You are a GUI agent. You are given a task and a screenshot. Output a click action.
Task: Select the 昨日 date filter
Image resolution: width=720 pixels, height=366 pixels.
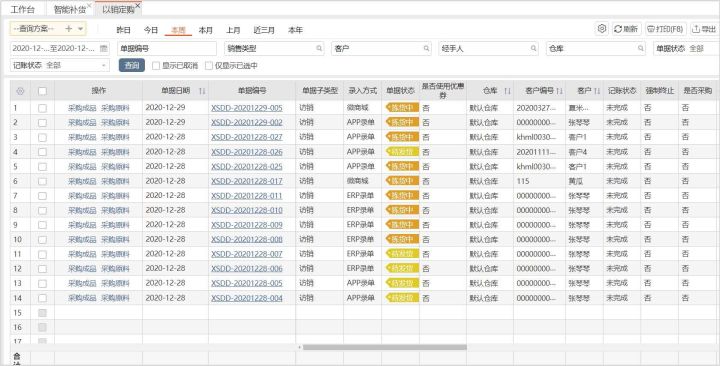123,30
